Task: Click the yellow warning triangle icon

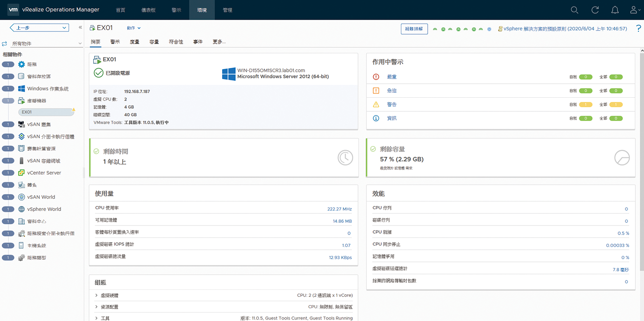Action: tap(376, 105)
